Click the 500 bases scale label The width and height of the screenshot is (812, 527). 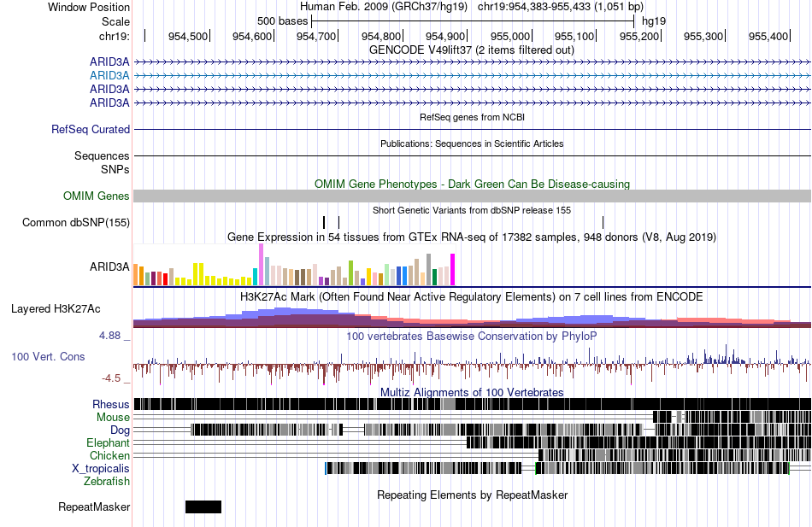tap(283, 21)
